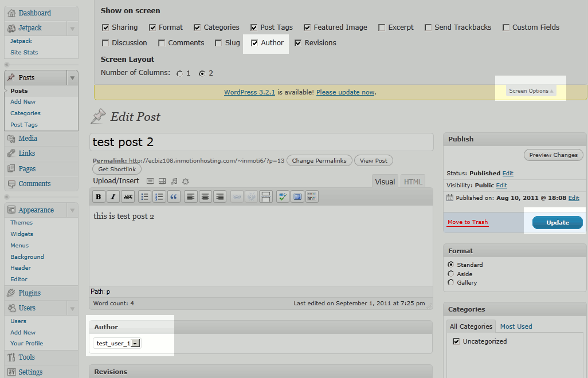Select the Aside post format
This screenshot has height=378, width=588.
(451, 274)
